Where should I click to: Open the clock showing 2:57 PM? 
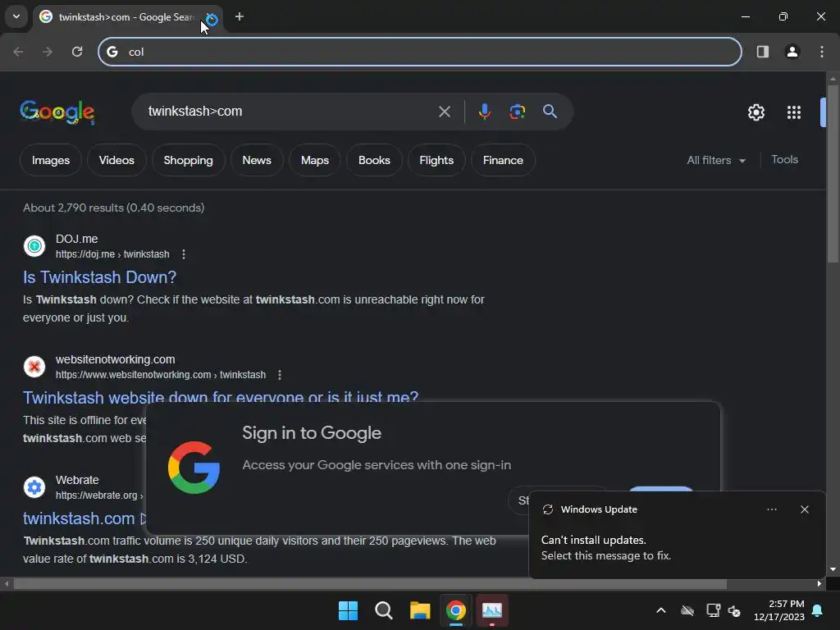(x=779, y=610)
